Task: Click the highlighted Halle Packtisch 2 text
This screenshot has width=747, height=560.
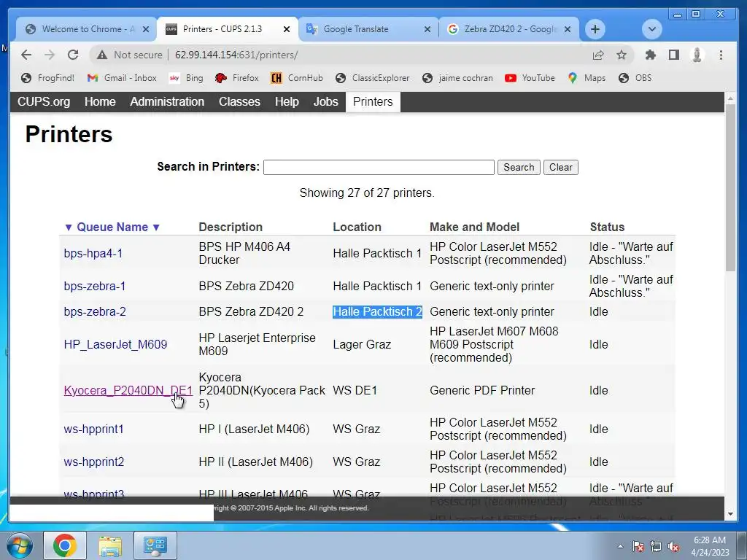Action: point(377,312)
